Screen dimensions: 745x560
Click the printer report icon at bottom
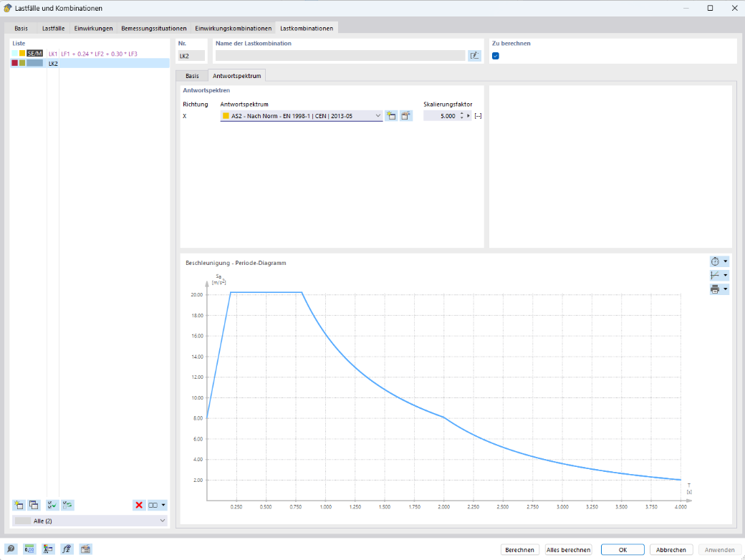tap(85, 549)
